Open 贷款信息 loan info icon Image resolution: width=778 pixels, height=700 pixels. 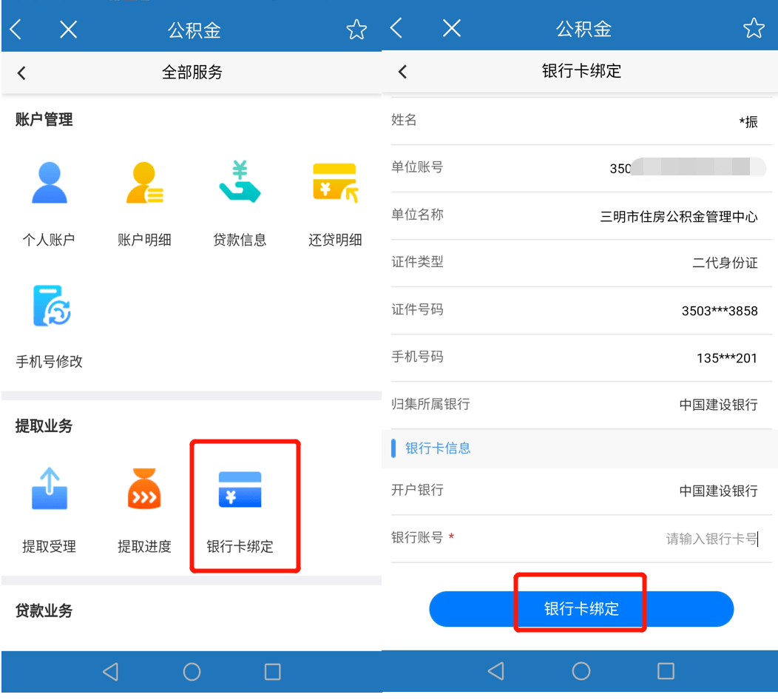[x=240, y=181]
